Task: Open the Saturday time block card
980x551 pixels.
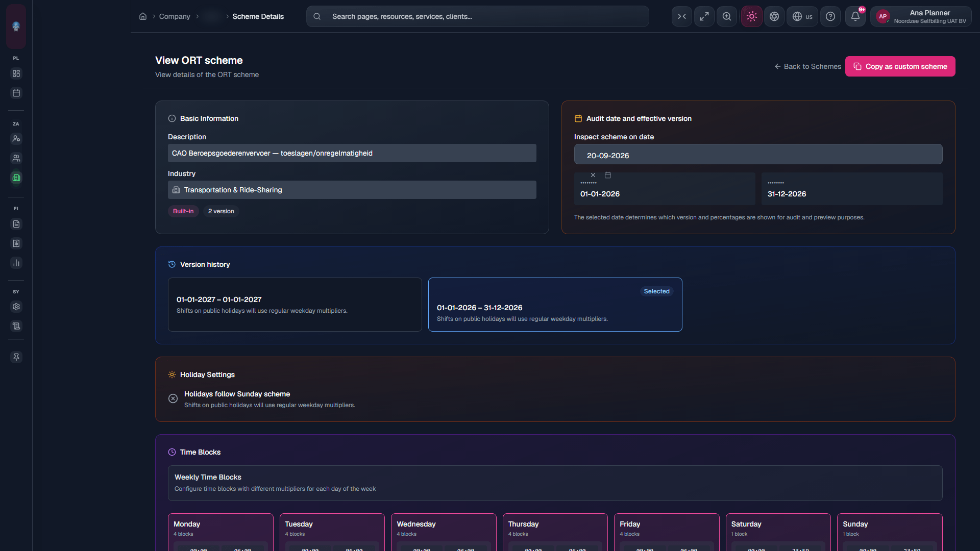Action: point(778,532)
